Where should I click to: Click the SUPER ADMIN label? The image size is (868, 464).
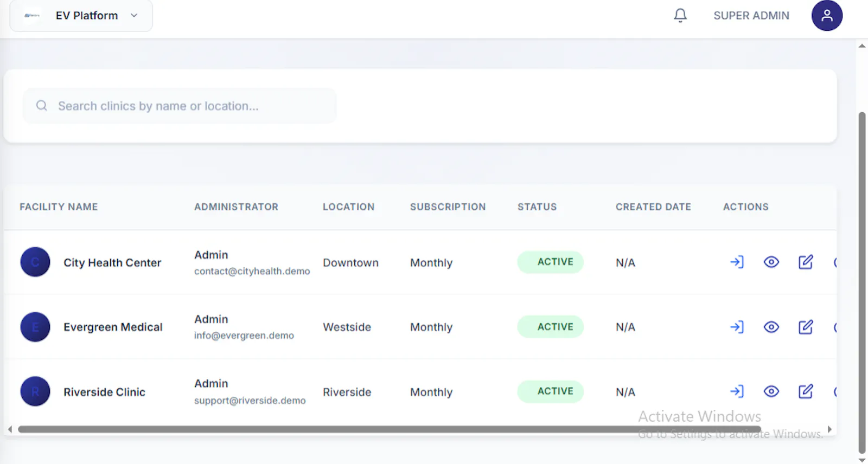tap(751, 16)
